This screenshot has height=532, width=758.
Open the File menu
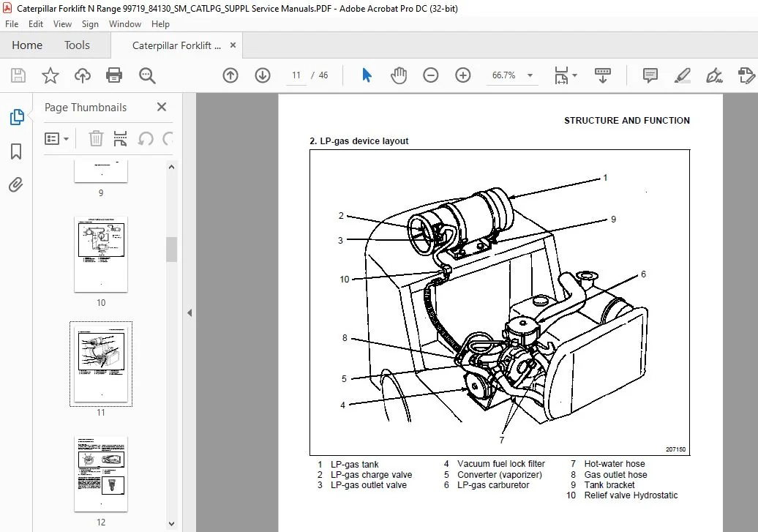(12, 23)
